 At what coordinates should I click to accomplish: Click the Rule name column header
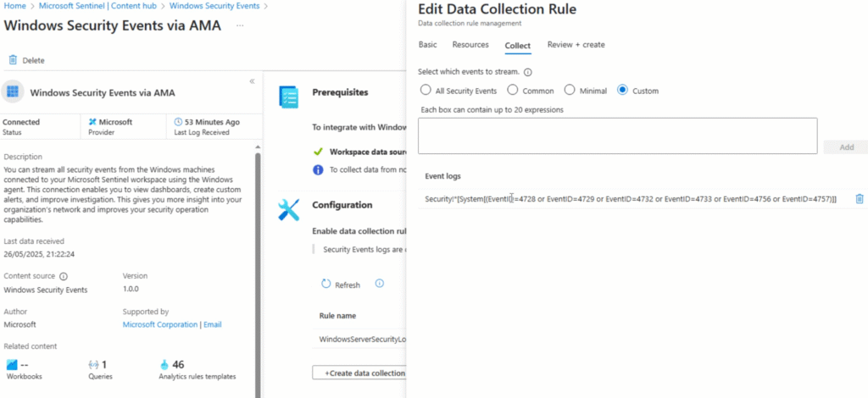337,316
